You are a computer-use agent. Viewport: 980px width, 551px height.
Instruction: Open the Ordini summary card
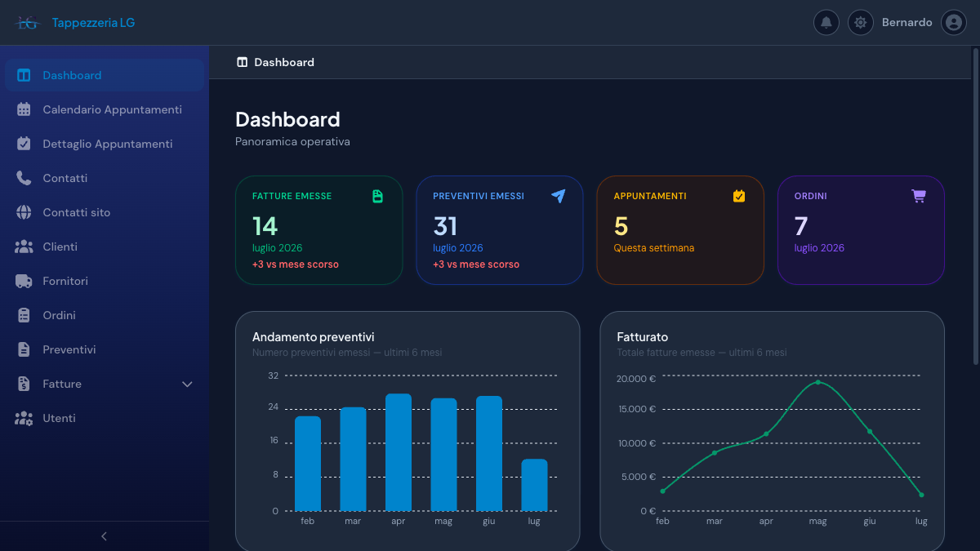click(861, 230)
